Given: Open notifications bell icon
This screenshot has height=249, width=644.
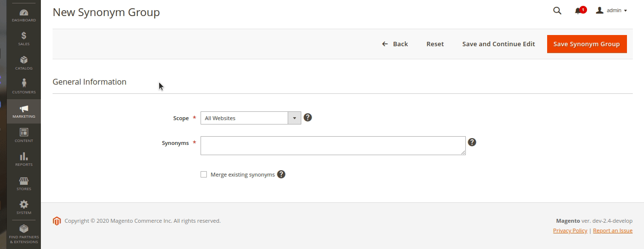Looking at the screenshot, I should [x=578, y=11].
